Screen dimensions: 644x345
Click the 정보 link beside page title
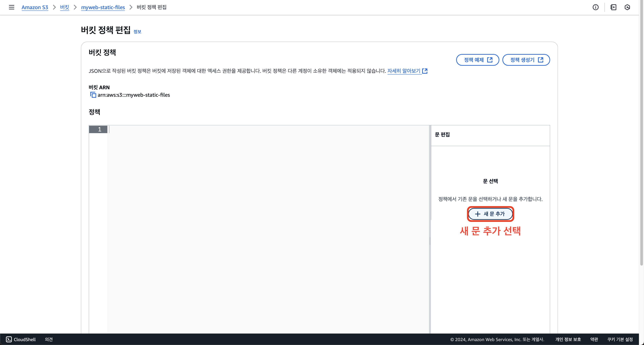pos(137,32)
